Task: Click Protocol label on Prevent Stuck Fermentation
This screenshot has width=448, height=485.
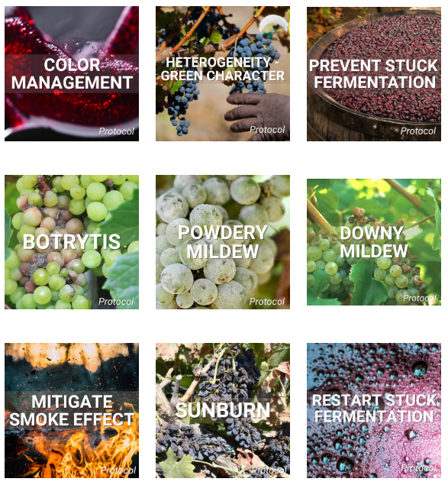Action: [418, 131]
